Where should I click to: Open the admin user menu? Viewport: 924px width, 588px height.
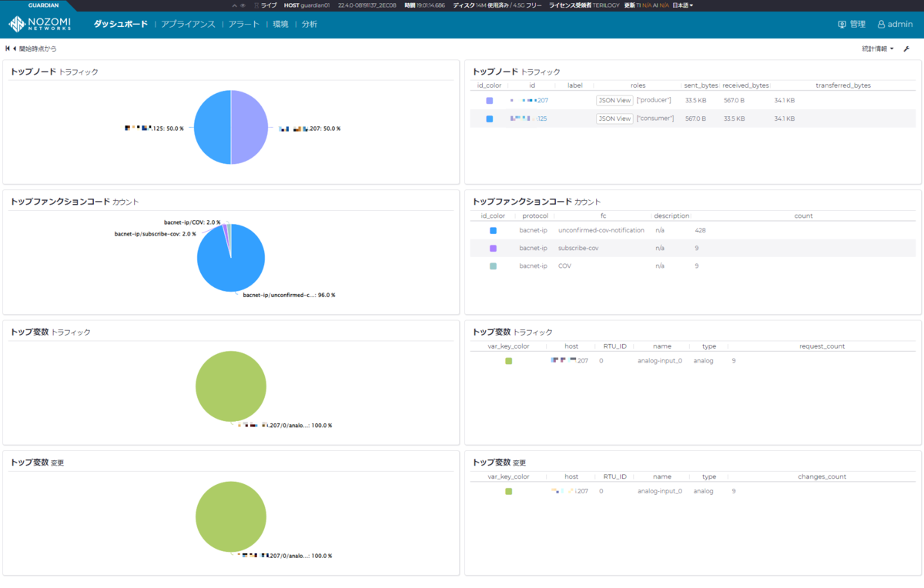pyautogui.click(x=895, y=25)
